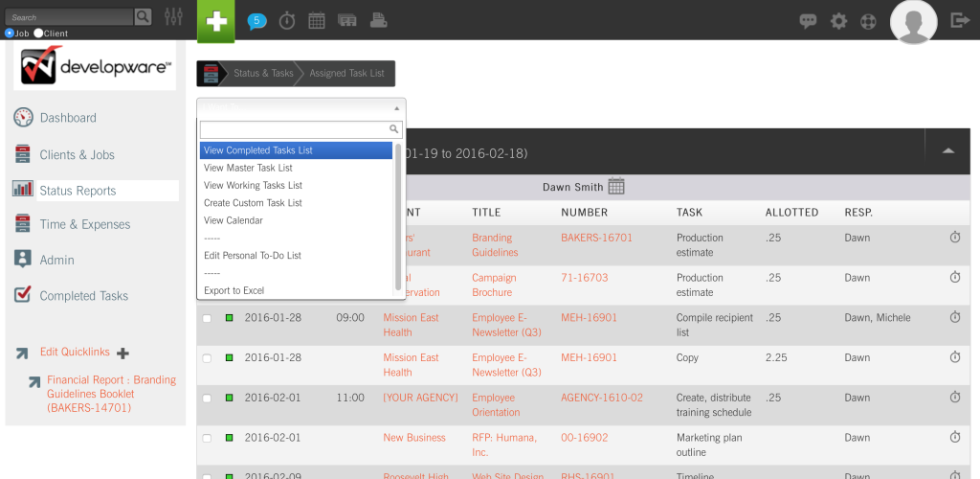This screenshot has height=479, width=980.
Task: Check the 2016-01-28 Copy task checkbox
Action: [x=207, y=358]
